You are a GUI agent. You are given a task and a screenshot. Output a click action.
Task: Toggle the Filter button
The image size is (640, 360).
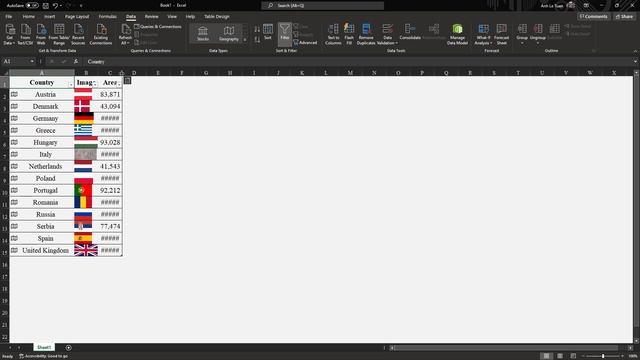pyautogui.click(x=285, y=33)
